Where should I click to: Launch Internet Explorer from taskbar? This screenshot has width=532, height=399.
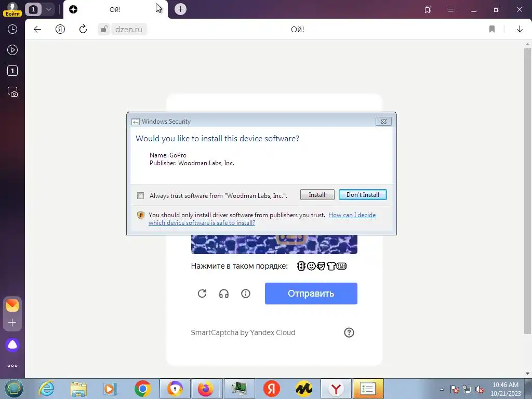46,389
